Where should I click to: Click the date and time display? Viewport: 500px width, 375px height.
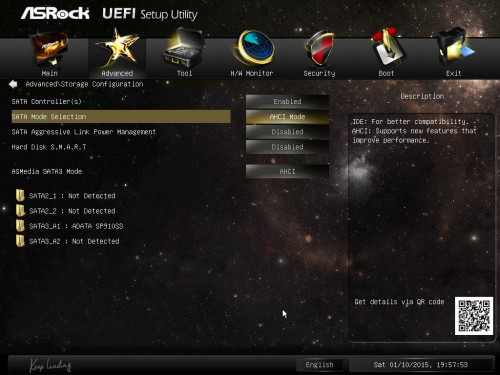pos(421,365)
